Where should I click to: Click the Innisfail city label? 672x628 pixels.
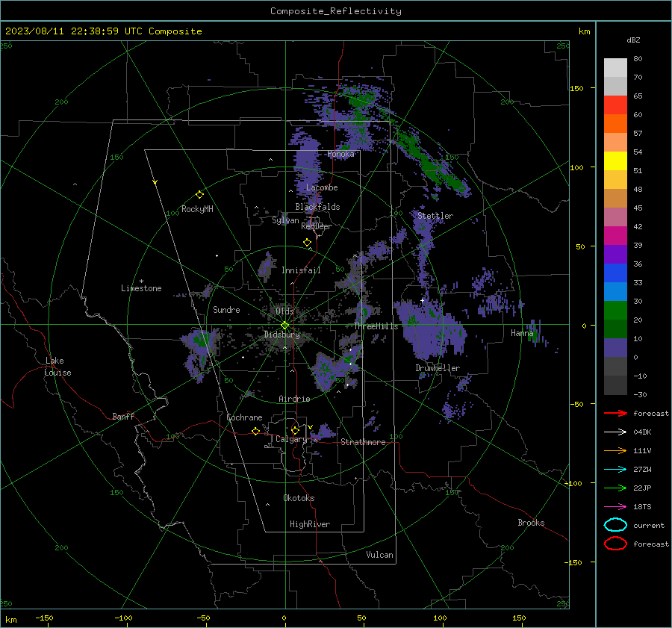point(301,270)
